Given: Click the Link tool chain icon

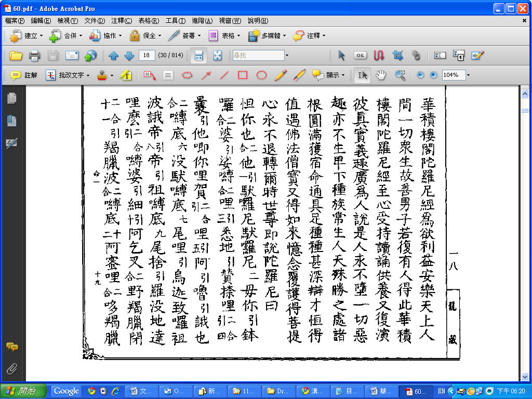Looking at the screenshot, I should click(x=416, y=55).
